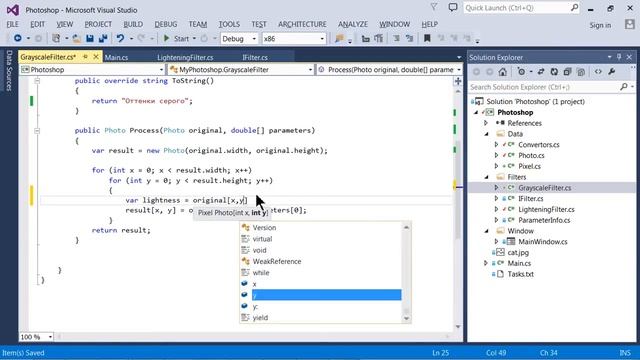Viewport: 640px width, 360px height.
Task: Expand the Photo.cs node arrow
Action: (496, 156)
